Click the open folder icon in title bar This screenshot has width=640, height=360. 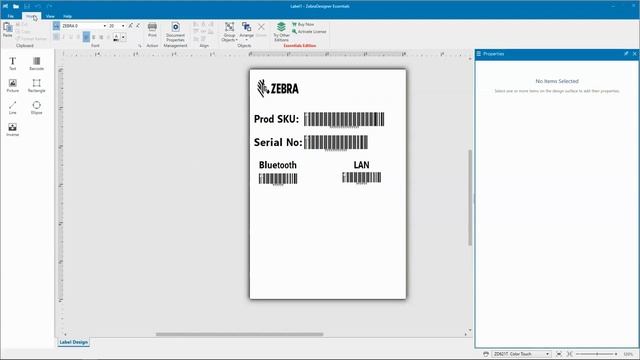coord(16,6)
